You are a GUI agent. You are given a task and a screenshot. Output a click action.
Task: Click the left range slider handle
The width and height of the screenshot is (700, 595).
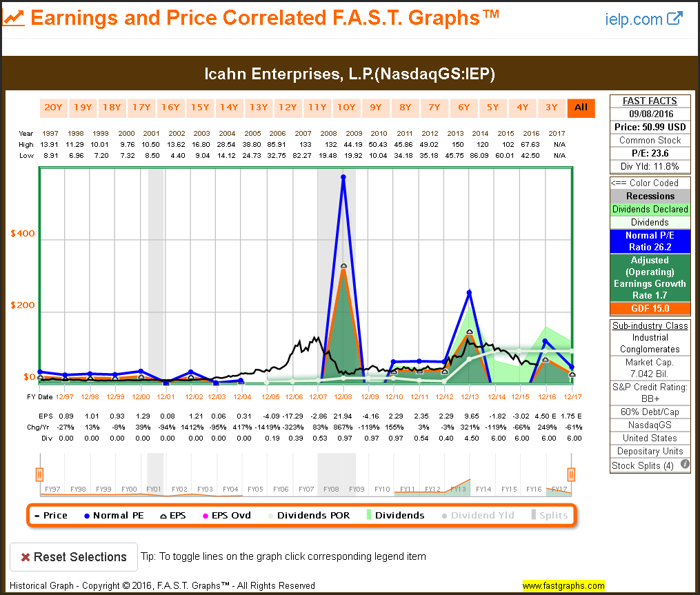pos(40,474)
